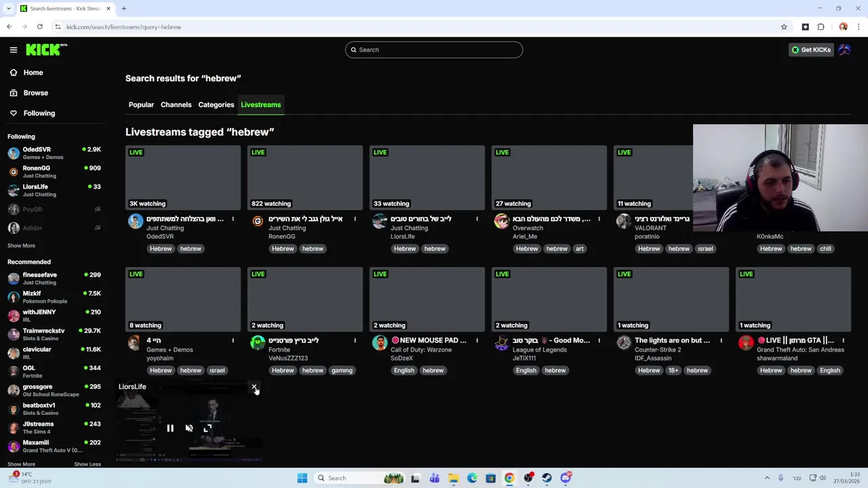
Task: Open the hamburger sidebar menu
Action: 14,49
